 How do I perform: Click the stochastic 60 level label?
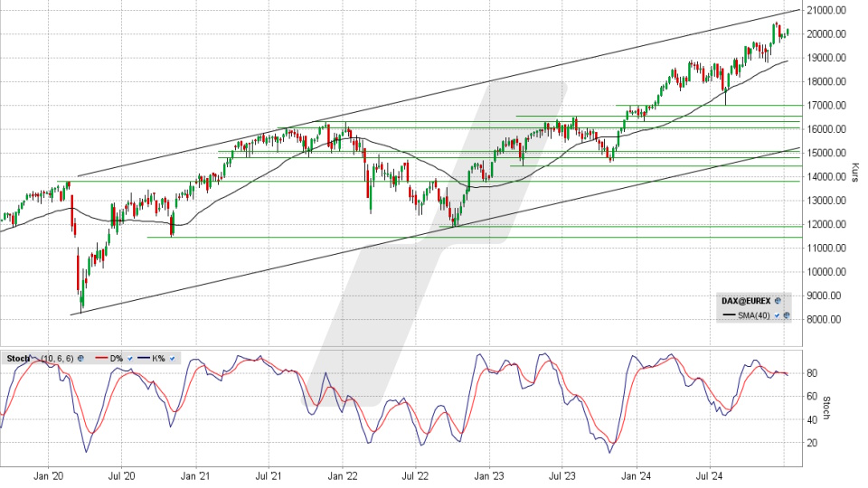click(812, 396)
